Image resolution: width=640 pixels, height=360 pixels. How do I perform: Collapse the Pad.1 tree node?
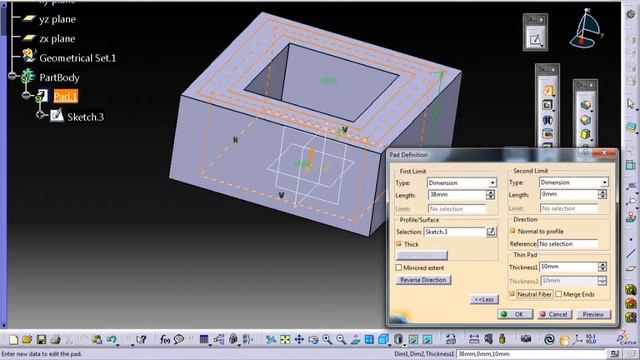[x=26, y=96]
